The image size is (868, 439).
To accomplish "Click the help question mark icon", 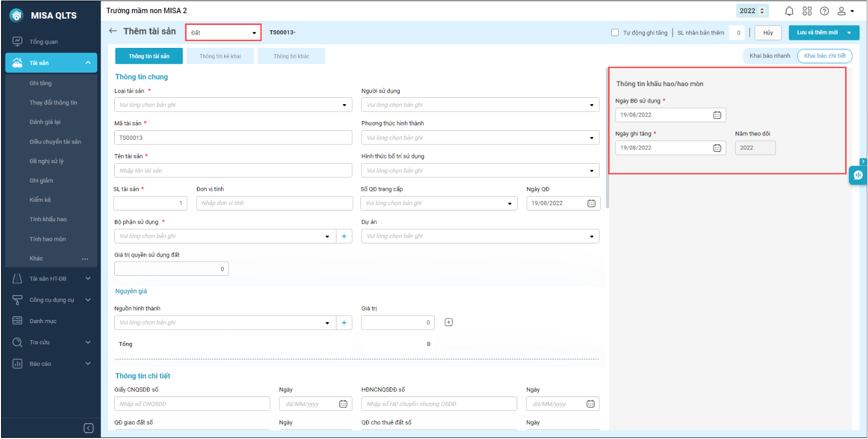I will pyautogui.click(x=824, y=11).
